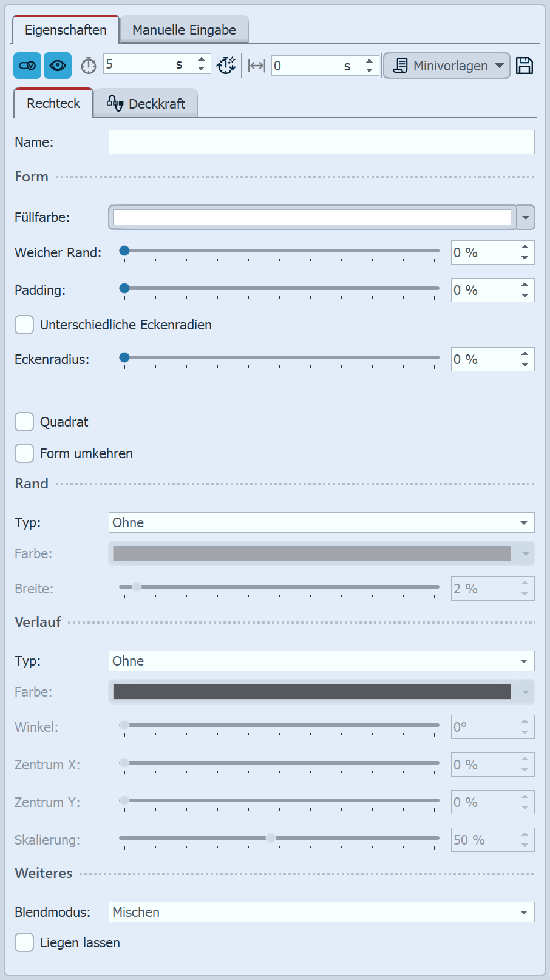This screenshot has width=550, height=980.
Task: Enable the Form umkehren checkbox
Action: [24, 453]
